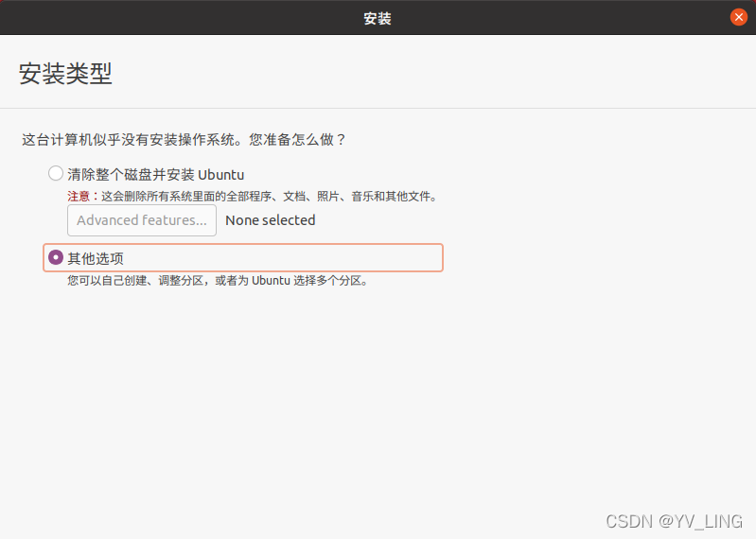Click the 这台计算机似乎没有安装操作系统 question text

tap(185, 140)
